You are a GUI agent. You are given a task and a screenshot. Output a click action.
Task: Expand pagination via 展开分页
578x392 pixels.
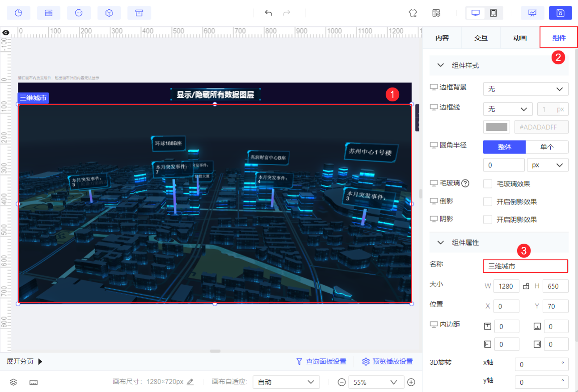(x=25, y=362)
